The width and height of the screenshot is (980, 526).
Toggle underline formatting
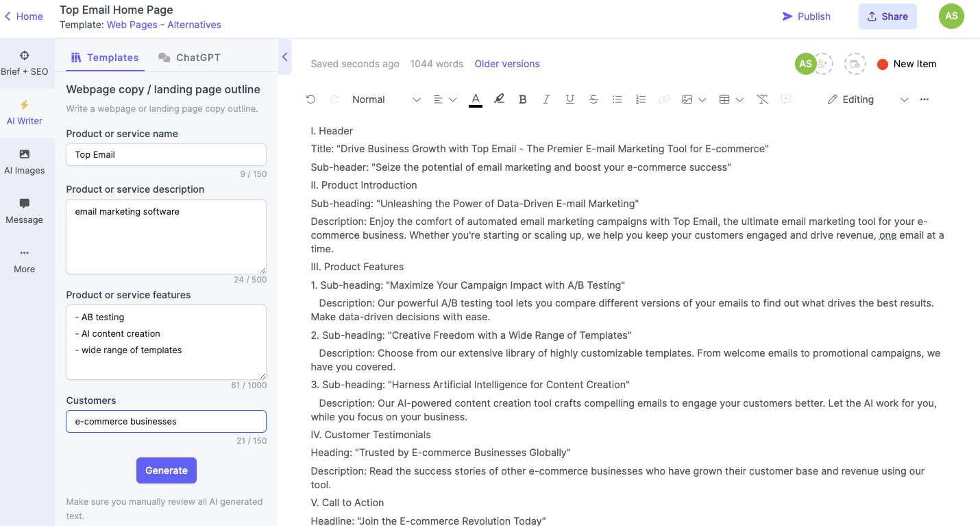[569, 99]
